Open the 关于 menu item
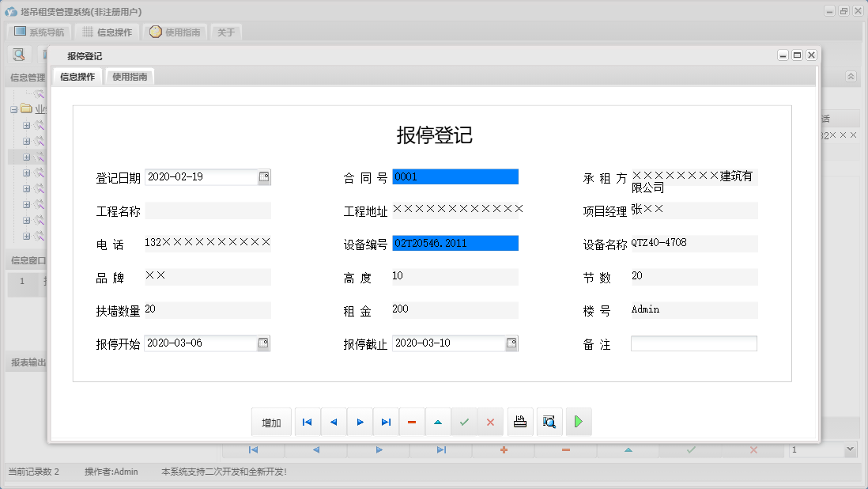 225,32
